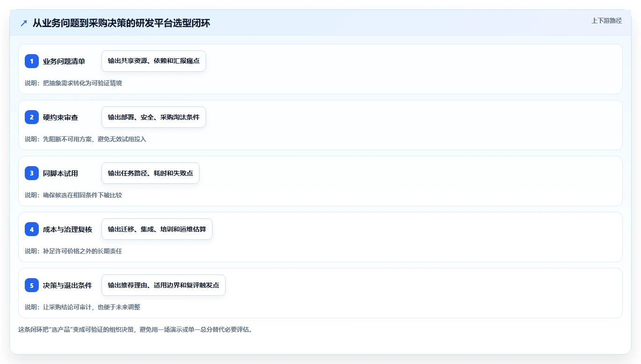Select the 业务问题清单 step name
Image resolution: width=641 pixels, height=364 pixels.
tap(64, 61)
